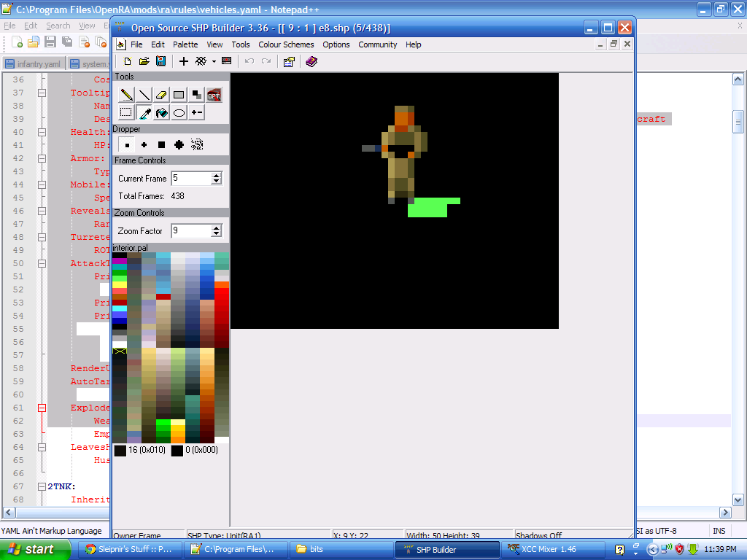The image size is (747, 560).
Task: Open the Community menu
Action: click(377, 44)
